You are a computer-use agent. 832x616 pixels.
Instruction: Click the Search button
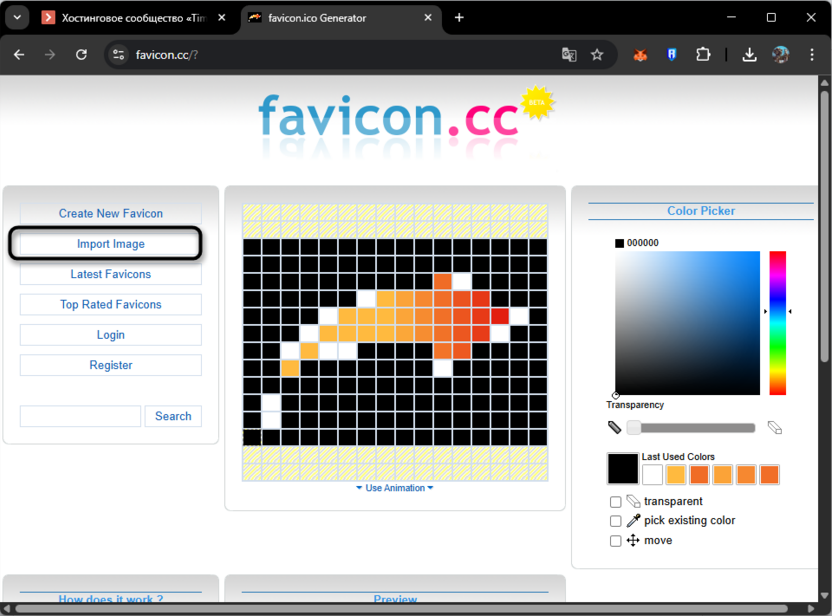(x=173, y=416)
